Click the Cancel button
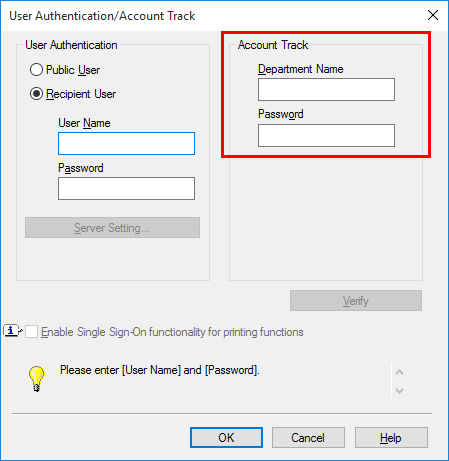449x461 pixels. point(308,438)
